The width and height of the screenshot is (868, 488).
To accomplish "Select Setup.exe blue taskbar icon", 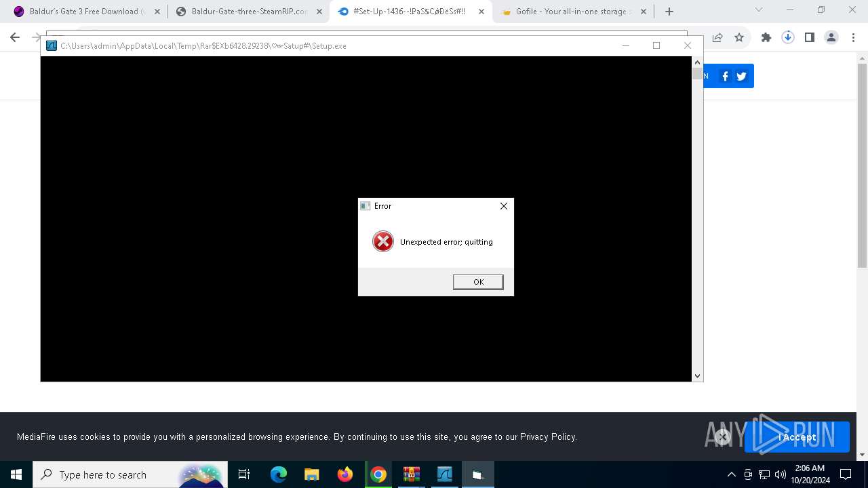I will pyautogui.click(x=445, y=474).
